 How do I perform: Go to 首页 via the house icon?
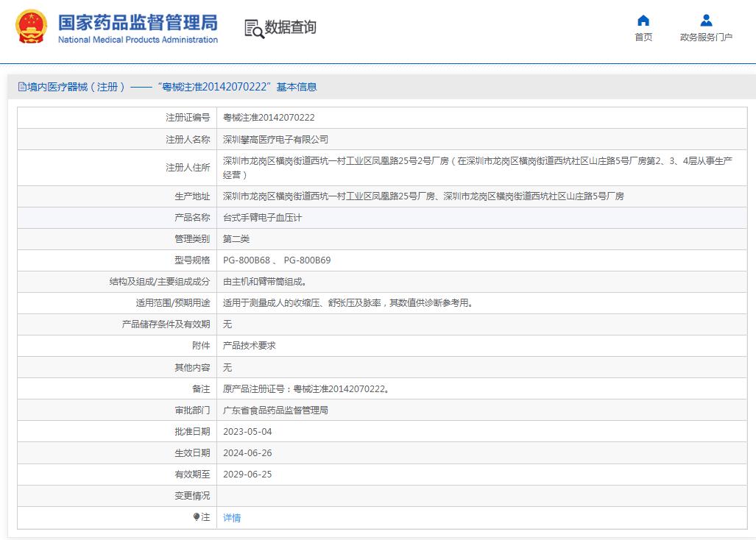point(643,21)
